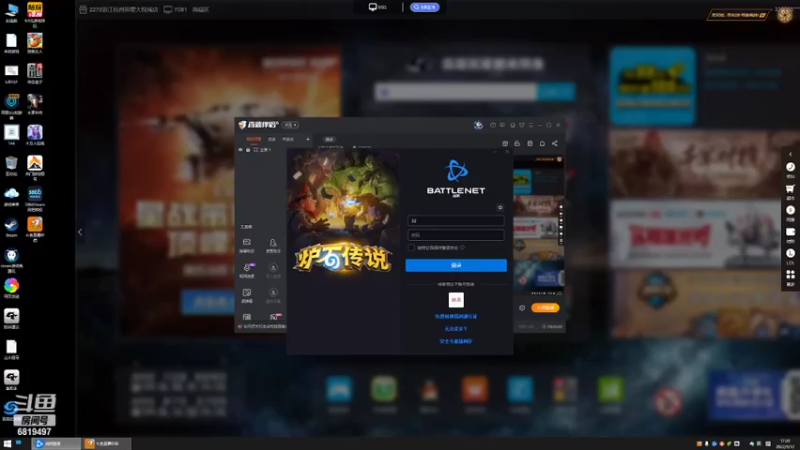800x450 pixels.
Task: Click the LOL icon in right sidebar
Action: coord(790,253)
